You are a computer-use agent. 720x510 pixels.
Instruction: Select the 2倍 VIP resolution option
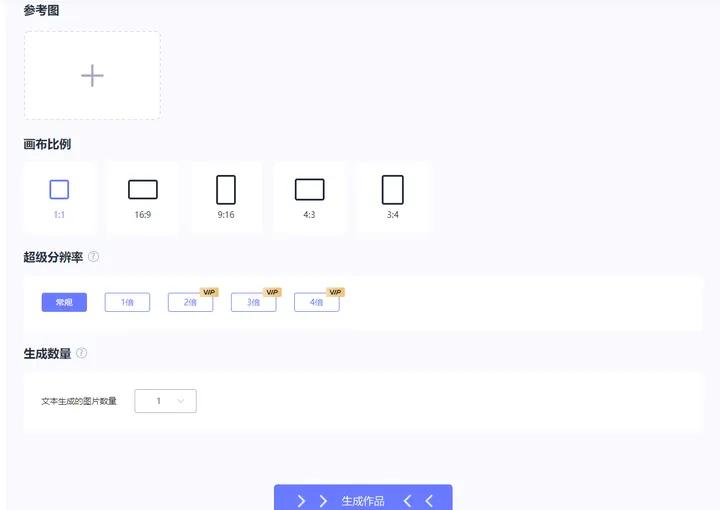click(x=191, y=302)
